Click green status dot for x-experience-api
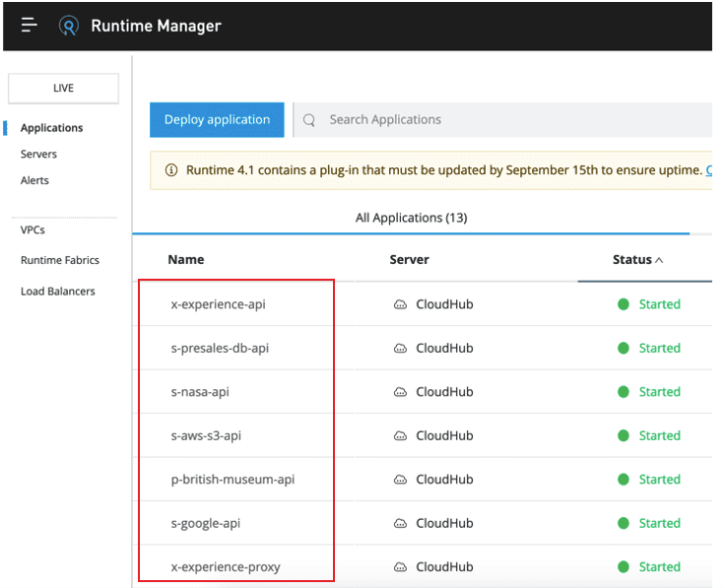 coord(624,304)
